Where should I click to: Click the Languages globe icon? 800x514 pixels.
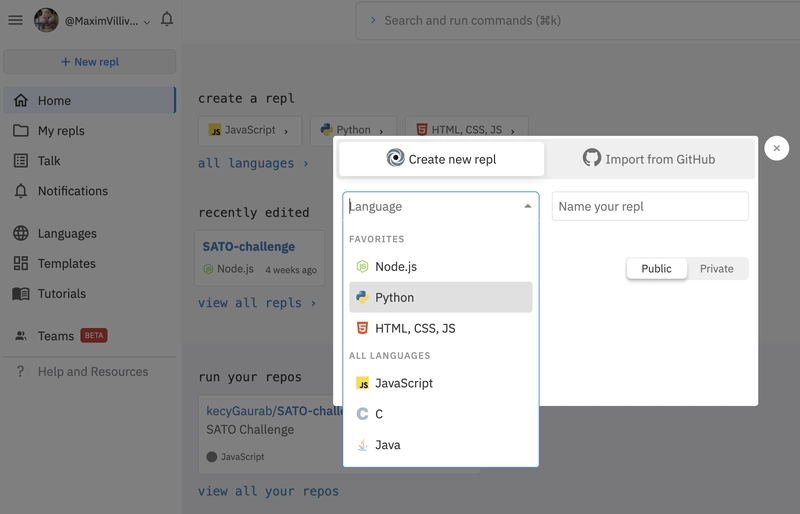click(20, 233)
